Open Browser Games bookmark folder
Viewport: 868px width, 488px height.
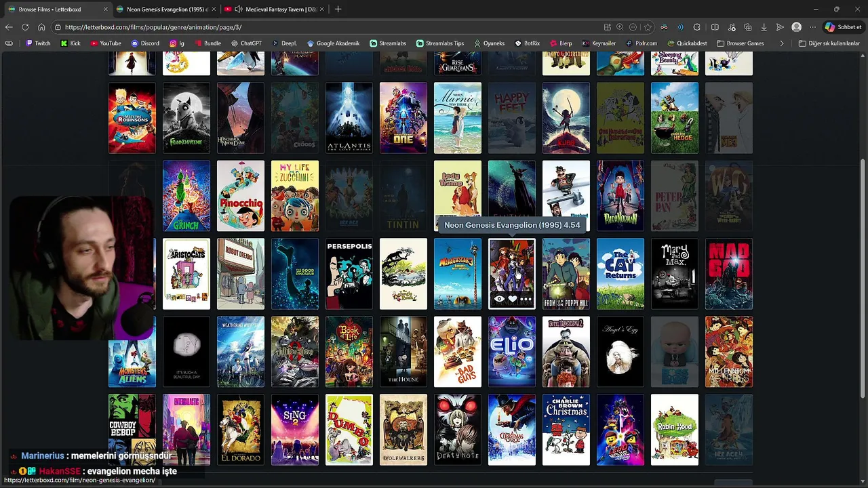click(x=739, y=43)
